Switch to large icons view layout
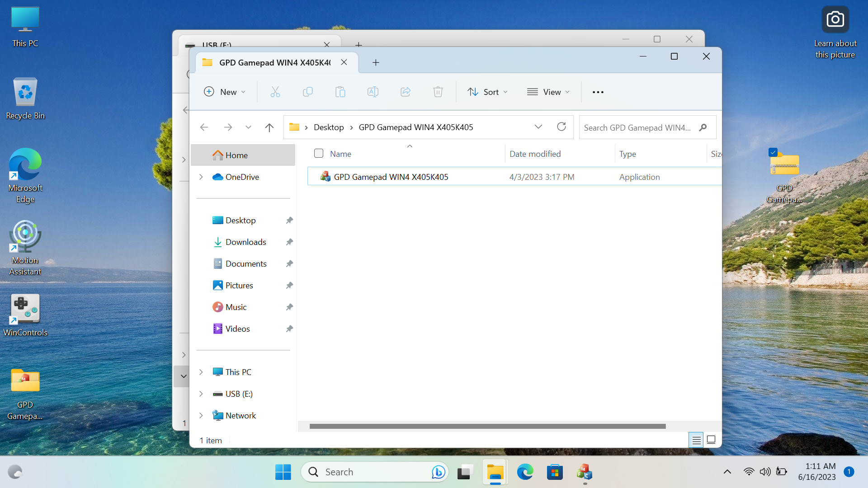Screen dimensions: 868x488 pos(711,439)
